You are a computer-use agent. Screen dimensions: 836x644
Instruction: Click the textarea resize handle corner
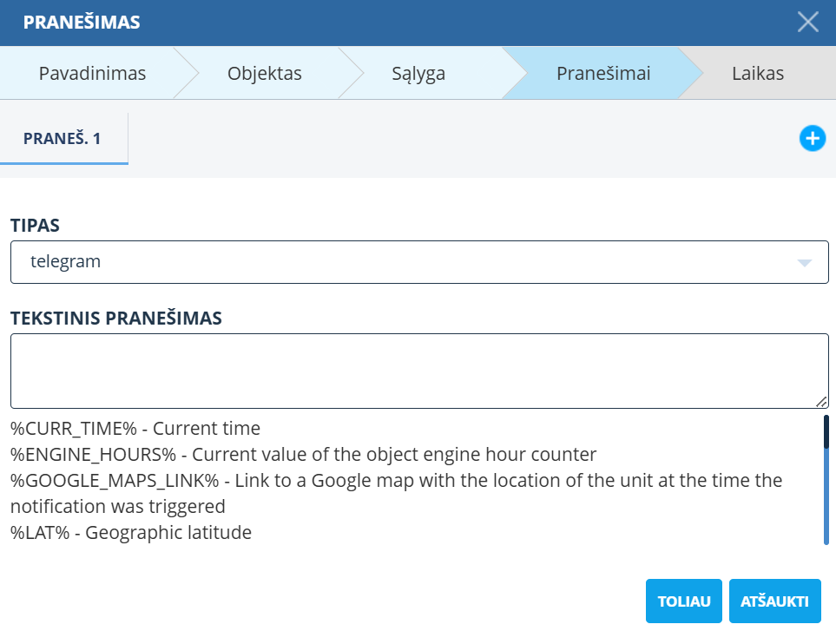pos(821,401)
